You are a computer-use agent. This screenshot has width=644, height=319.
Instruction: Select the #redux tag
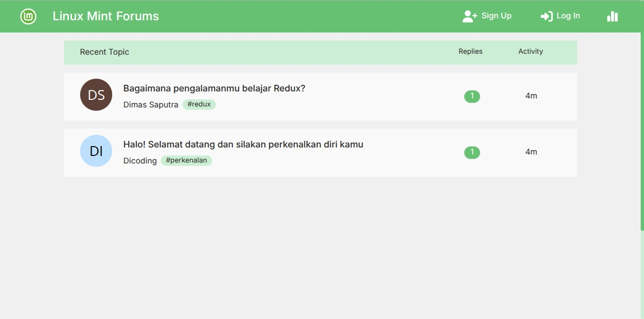coord(199,104)
